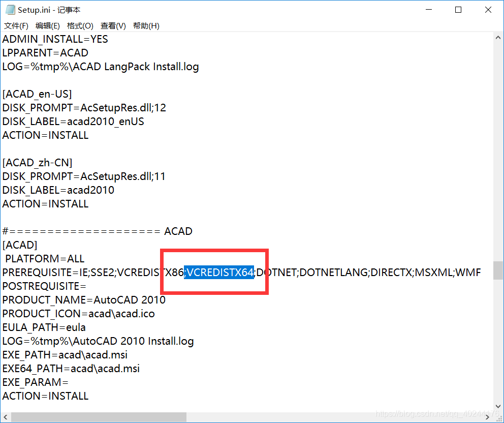
Task: Click the LOG=%tmp%\ACAD LangPack Install.log line
Action: [101, 67]
